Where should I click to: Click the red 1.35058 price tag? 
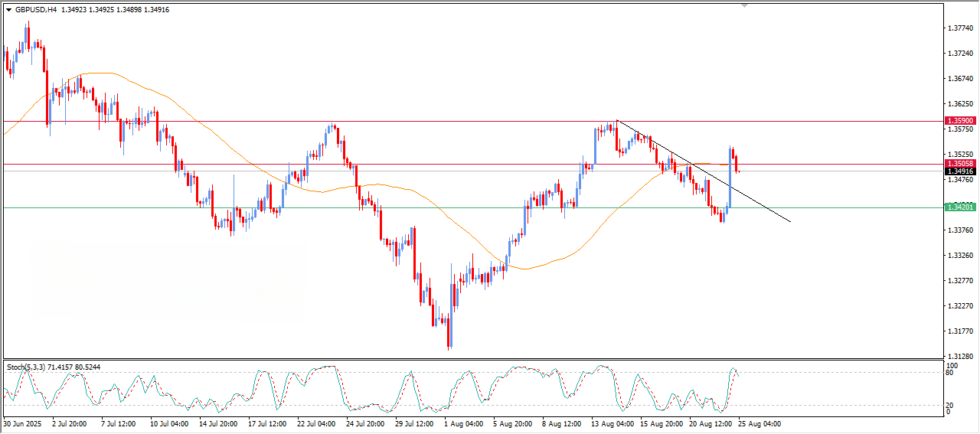click(x=959, y=164)
